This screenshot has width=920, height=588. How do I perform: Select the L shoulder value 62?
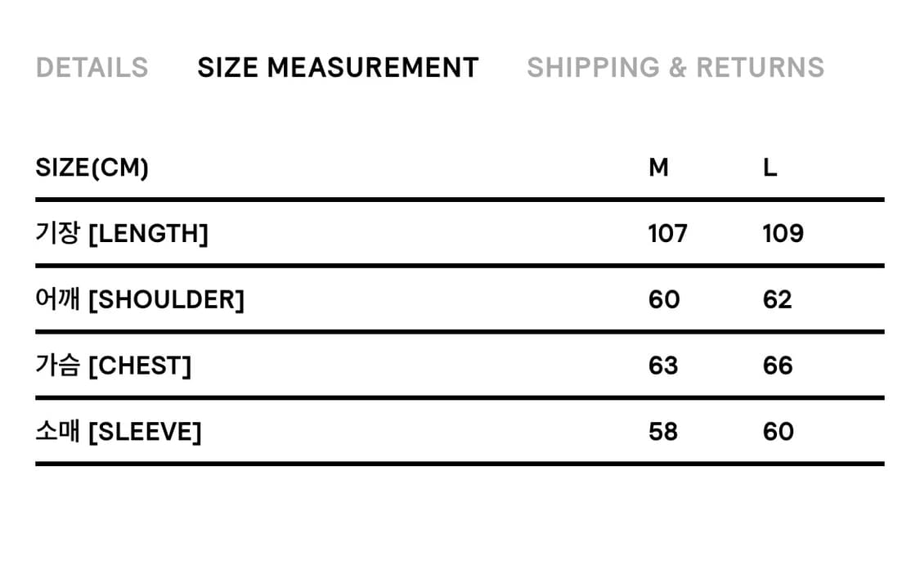(777, 300)
